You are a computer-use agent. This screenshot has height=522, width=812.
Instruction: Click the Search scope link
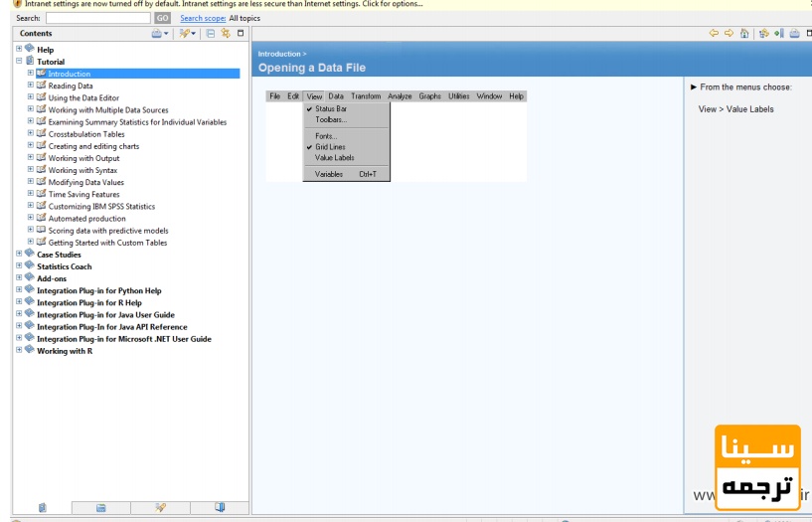click(203, 18)
